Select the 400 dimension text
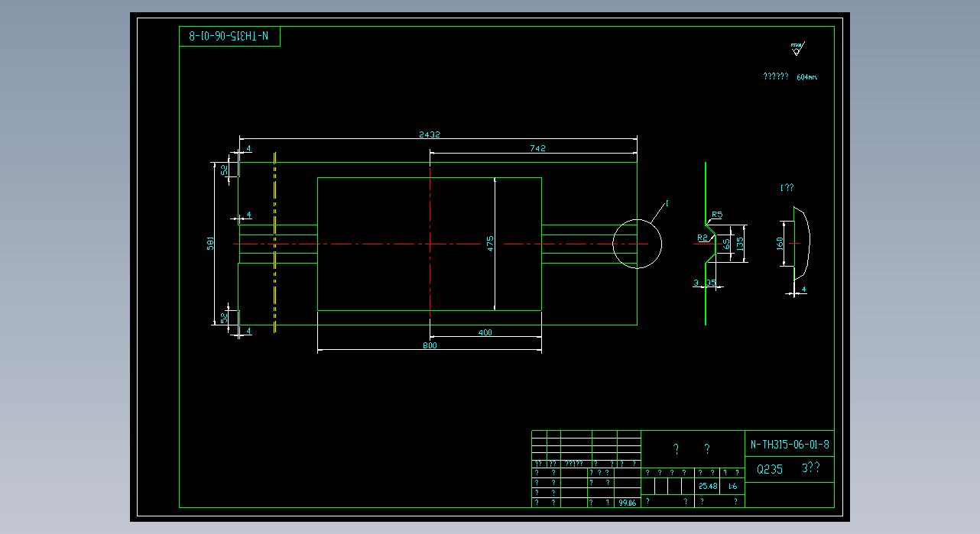 click(x=485, y=332)
